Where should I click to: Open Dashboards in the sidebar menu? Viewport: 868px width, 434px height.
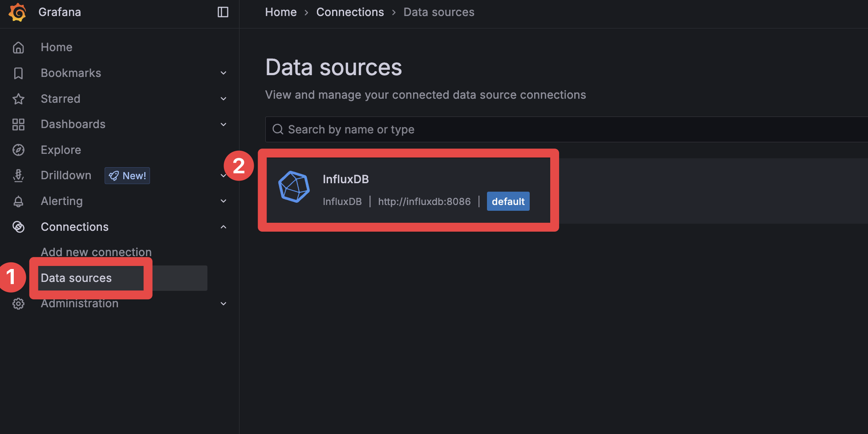(73, 124)
